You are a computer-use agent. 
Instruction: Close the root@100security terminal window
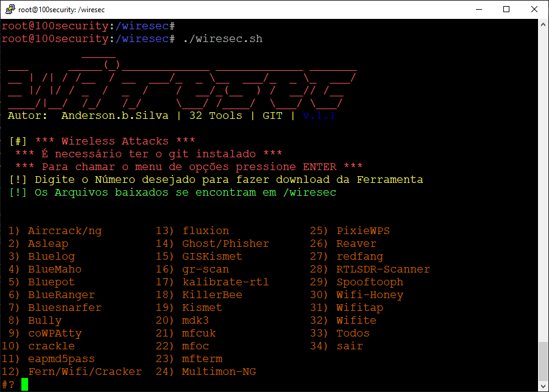click(534, 10)
